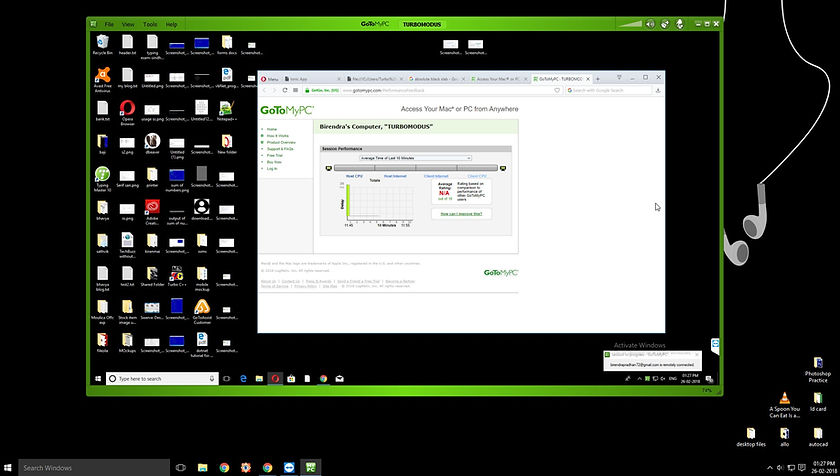Open TeamViewer icon in local taskbar
The image size is (840, 476).
[x=289, y=467]
